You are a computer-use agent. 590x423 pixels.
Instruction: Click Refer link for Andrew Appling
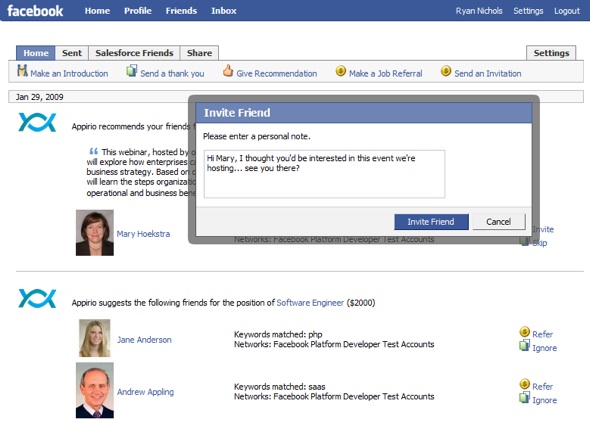pos(543,386)
